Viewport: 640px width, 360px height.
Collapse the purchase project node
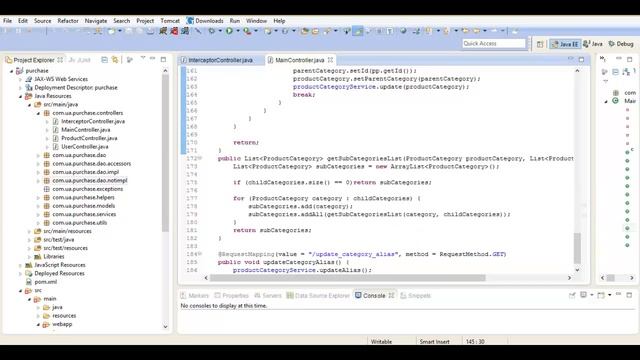click(11, 71)
